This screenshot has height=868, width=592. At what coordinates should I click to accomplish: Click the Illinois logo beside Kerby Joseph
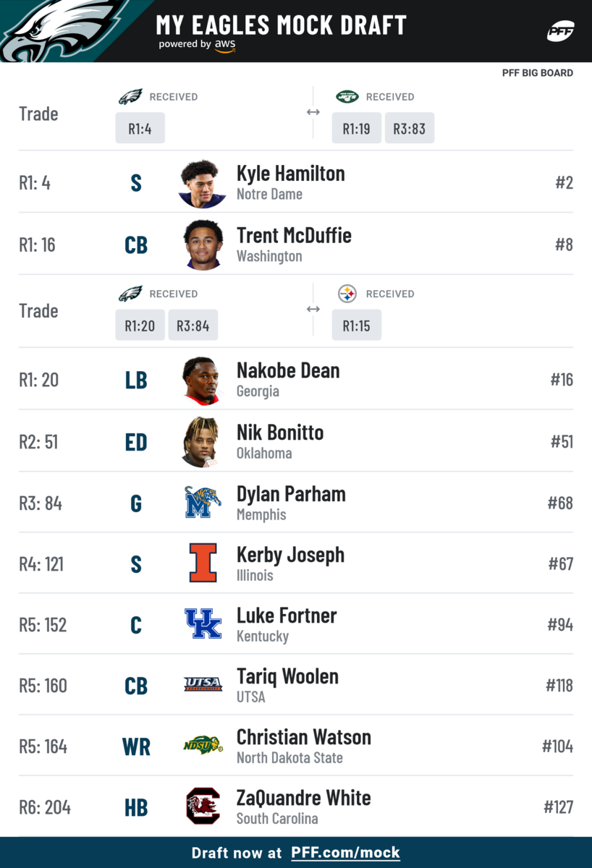[203, 563]
